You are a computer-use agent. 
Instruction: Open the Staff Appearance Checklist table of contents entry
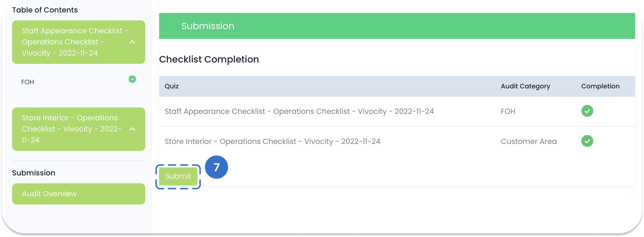[x=75, y=42]
